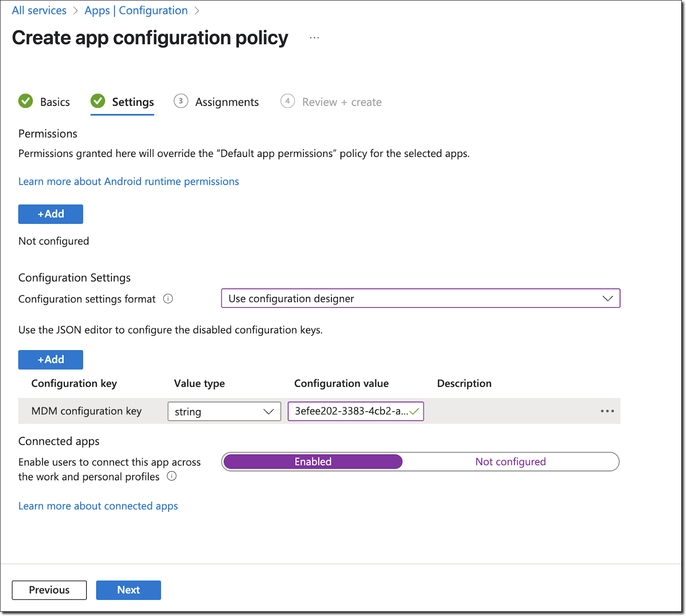Expand the Configuration settings format dropdown

coord(420,298)
